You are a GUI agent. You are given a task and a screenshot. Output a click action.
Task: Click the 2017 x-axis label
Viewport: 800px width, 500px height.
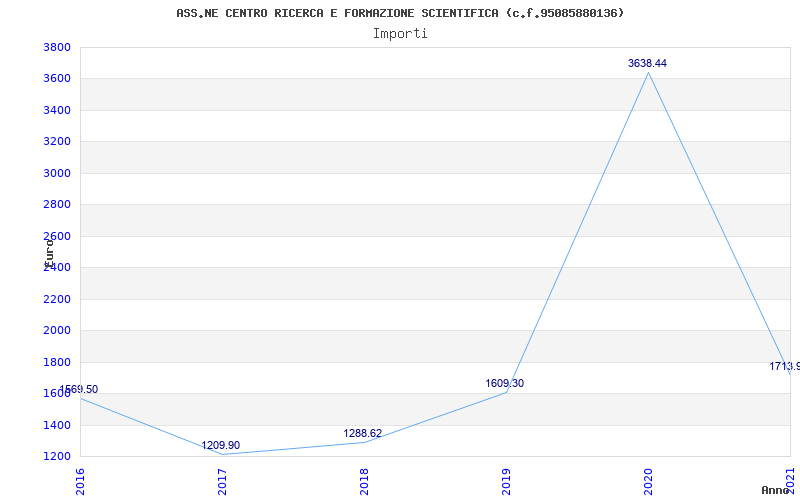point(222,482)
